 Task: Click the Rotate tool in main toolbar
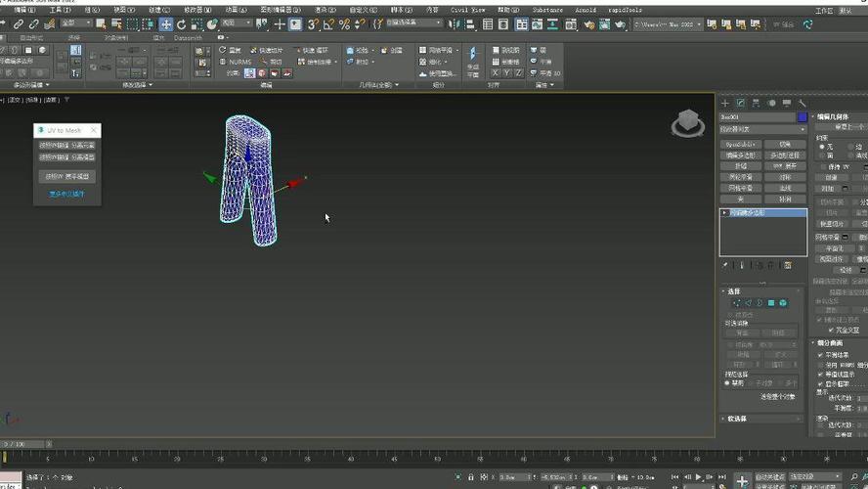coord(182,24)
